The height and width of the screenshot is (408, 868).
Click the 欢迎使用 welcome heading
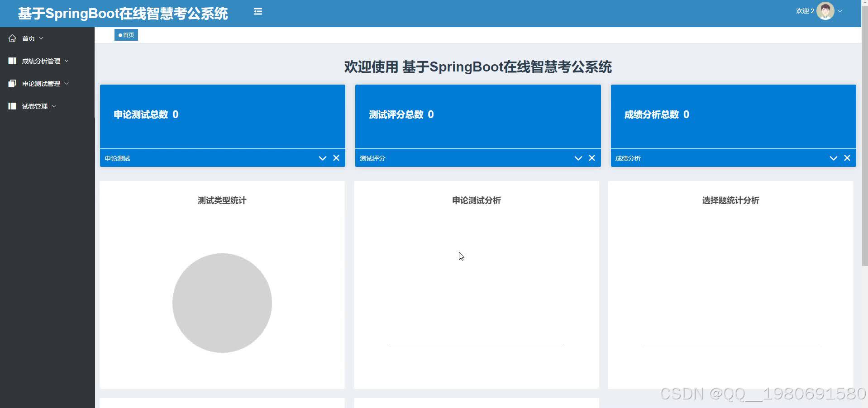pyautogui.click(x=478, y=67)
